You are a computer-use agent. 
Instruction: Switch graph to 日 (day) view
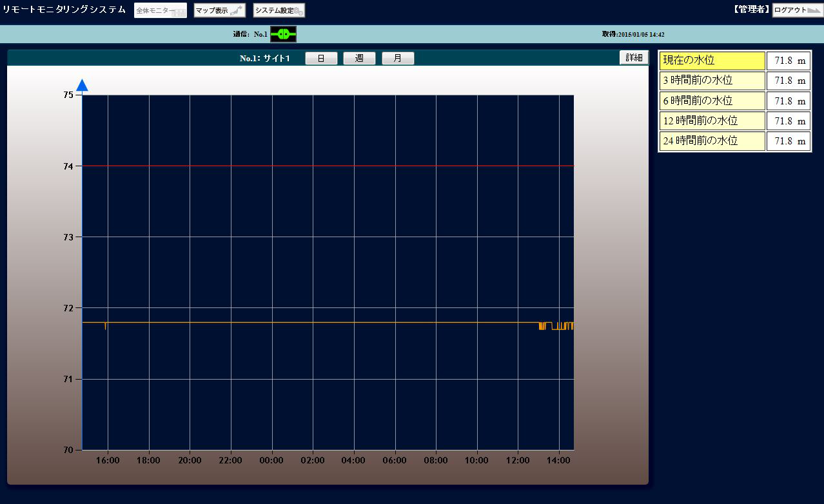point(321,59)
